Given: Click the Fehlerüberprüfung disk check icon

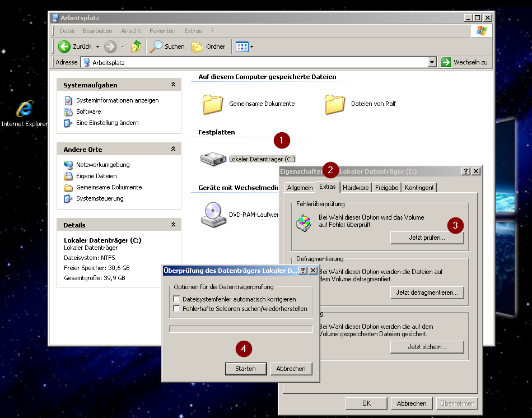Looking at the screenshot, I should [304, 223].
